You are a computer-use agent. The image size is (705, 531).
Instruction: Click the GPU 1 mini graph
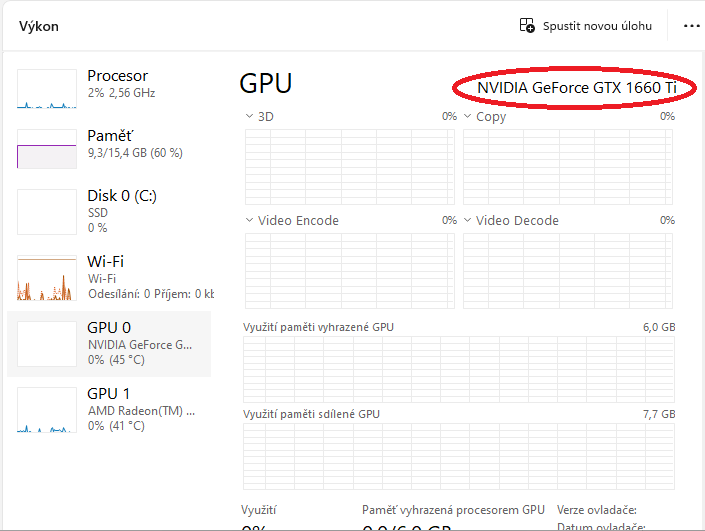pyautogui.click(x=47, y=410)
